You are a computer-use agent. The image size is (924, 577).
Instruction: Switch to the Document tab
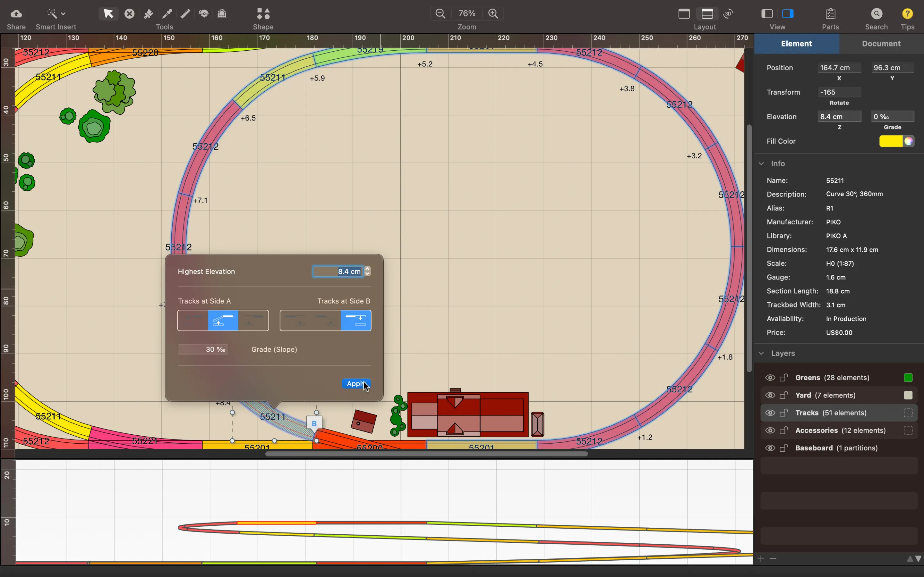pyautogui.click(x=881, y=44)
